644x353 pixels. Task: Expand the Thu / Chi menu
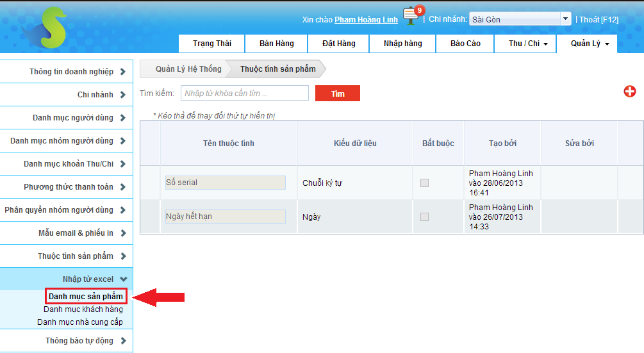click(527, 44)
